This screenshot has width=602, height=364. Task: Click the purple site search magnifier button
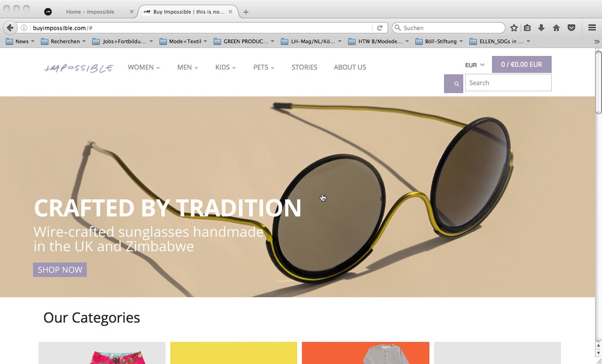point(453,84)
